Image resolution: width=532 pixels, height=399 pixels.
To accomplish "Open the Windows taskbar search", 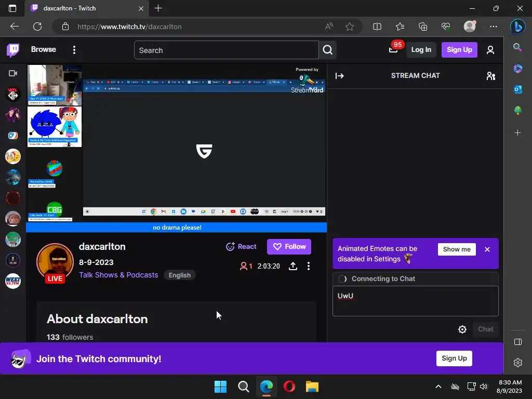I will (243, 387).
